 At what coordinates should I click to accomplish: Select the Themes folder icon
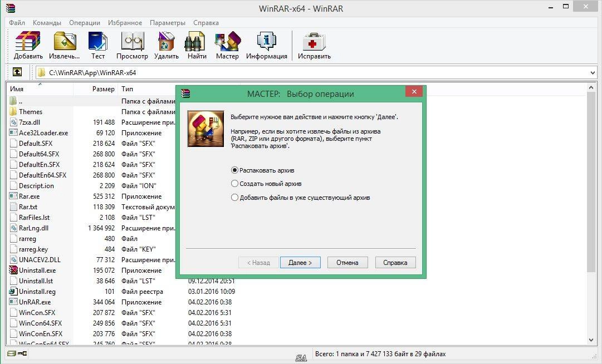click(13, 112)
